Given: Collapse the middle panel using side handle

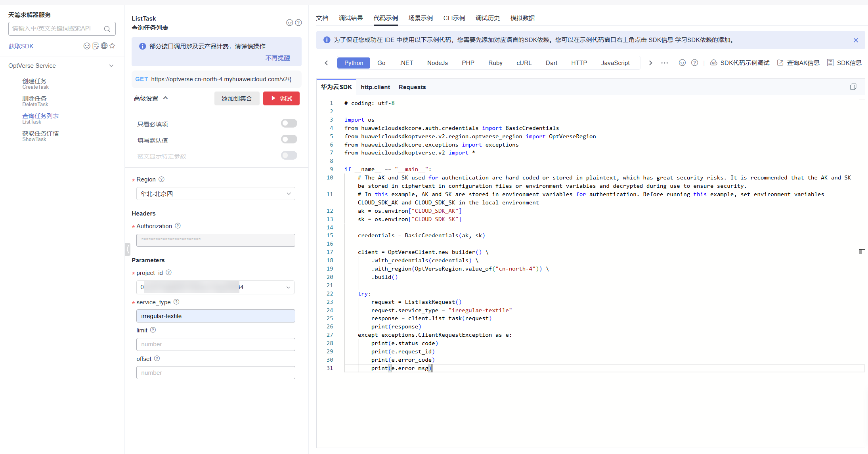Looking at the screenshot, I should [128, 249].
